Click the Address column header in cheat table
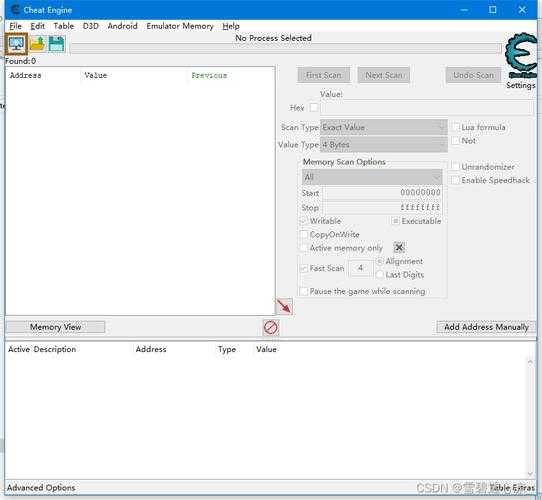542x500 pixels. 151,349
